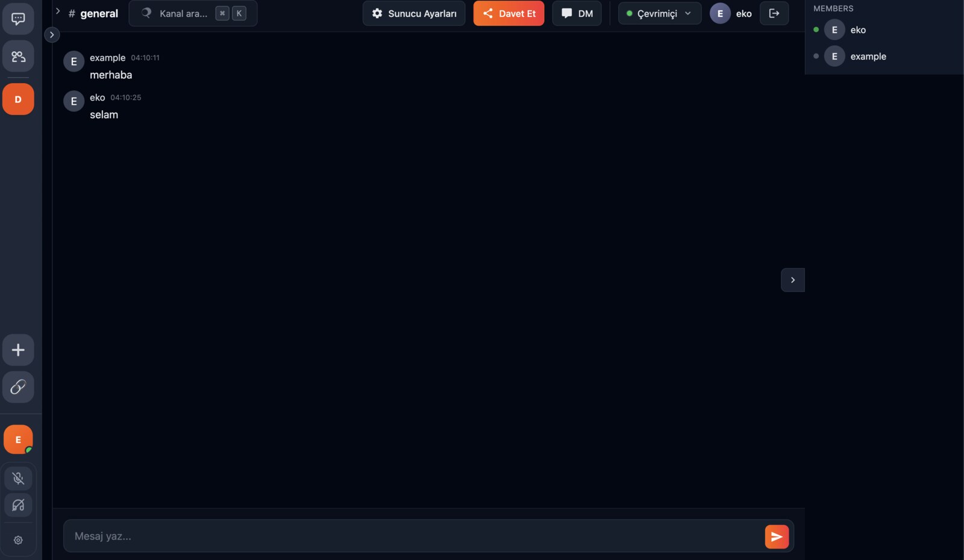Add a new server with plus icon
The height and width of the screenshot is (560, 964).
(x=18, y=350)
